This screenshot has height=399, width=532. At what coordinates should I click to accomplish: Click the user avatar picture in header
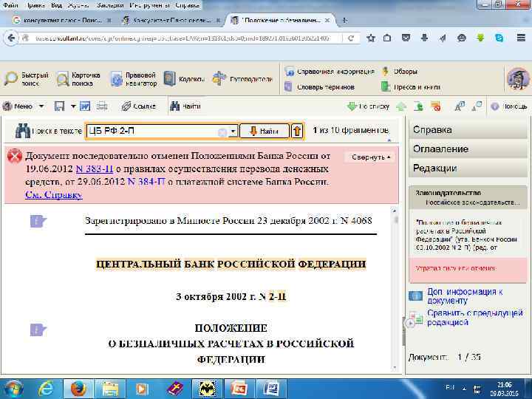click(x=518, y=79)
